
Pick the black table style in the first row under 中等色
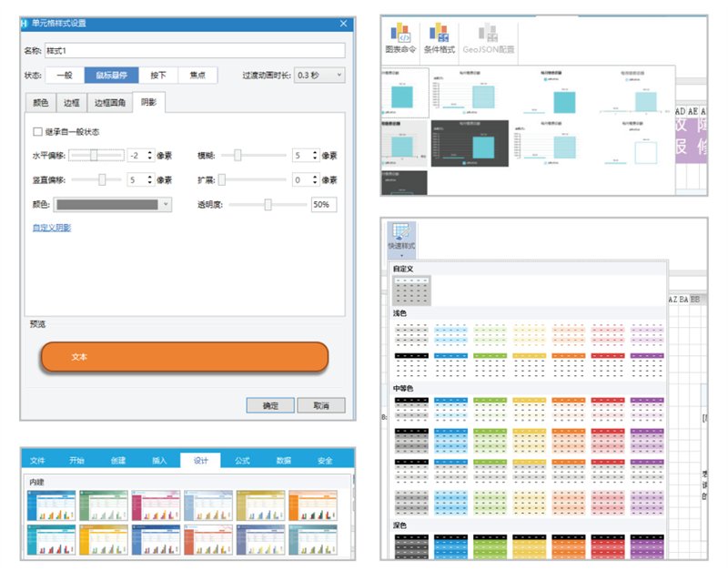point(412,408)
